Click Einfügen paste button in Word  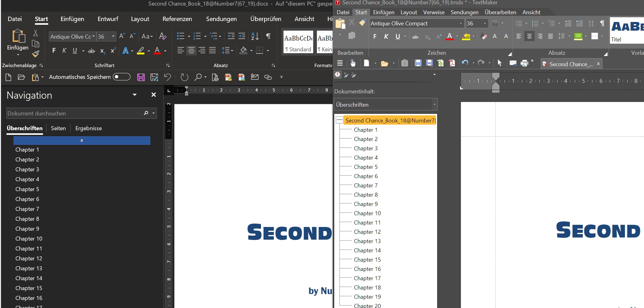tap(18, 43)
